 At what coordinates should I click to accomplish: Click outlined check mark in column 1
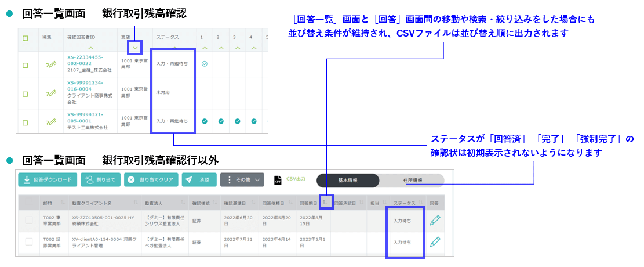point(205,64)
